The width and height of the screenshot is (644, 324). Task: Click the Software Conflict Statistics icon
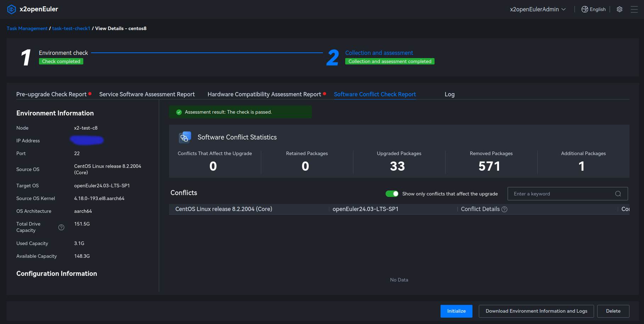tap(185, 137)
